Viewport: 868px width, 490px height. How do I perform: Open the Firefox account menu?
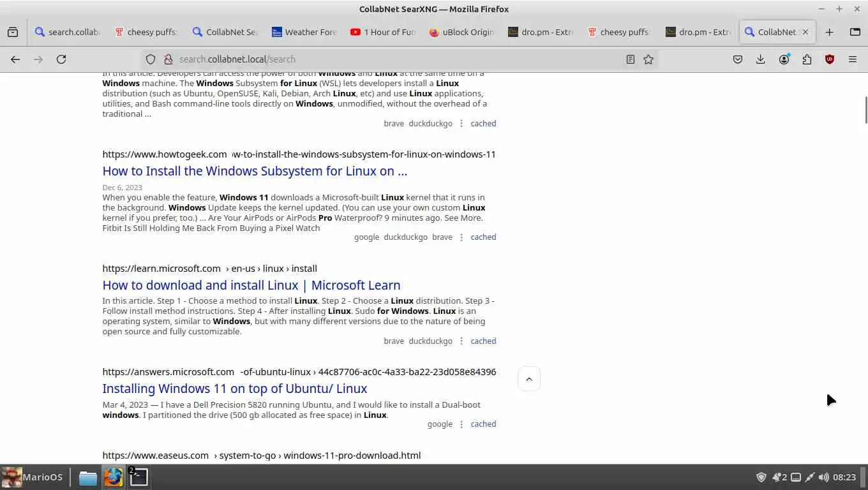784,59
